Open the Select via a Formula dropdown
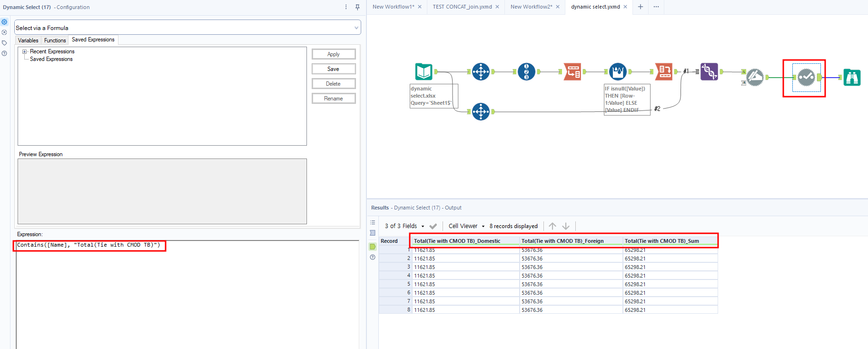 (187, 28)
